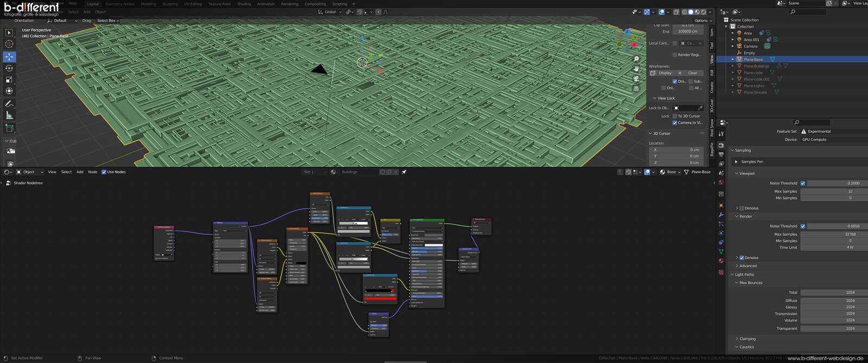Select Camera in the outliner
Screen dimensions: 868x363
coord(750,46)
